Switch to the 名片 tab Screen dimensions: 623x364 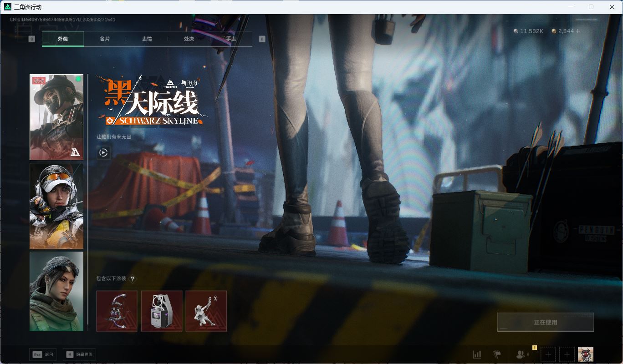coord(105,39)
